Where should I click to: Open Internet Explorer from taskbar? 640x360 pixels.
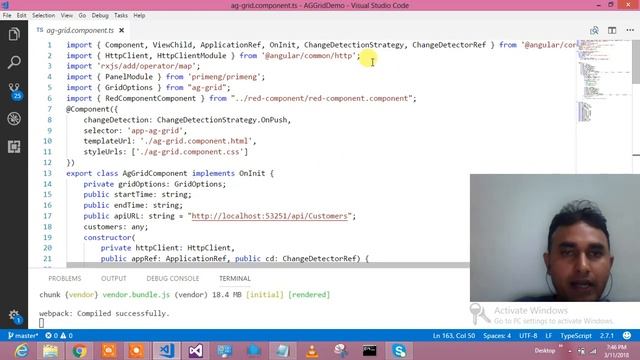pyautogui.click(x=21, y=351)
